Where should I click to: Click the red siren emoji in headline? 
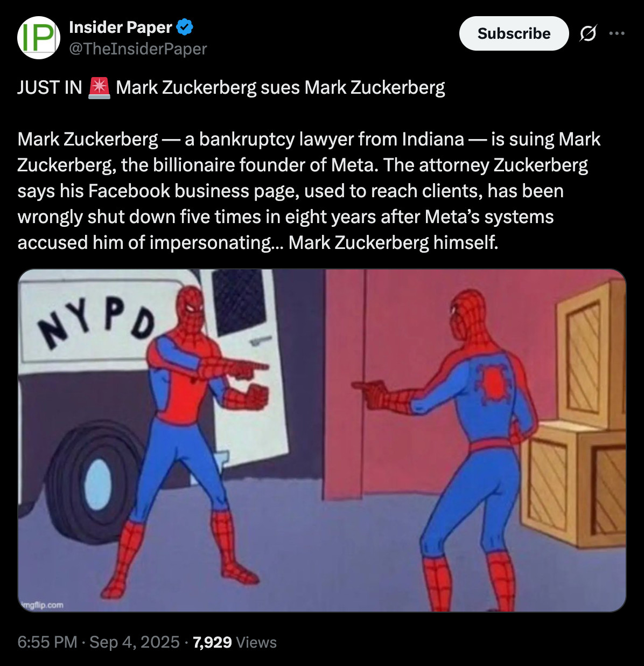[x=99, y=87]
